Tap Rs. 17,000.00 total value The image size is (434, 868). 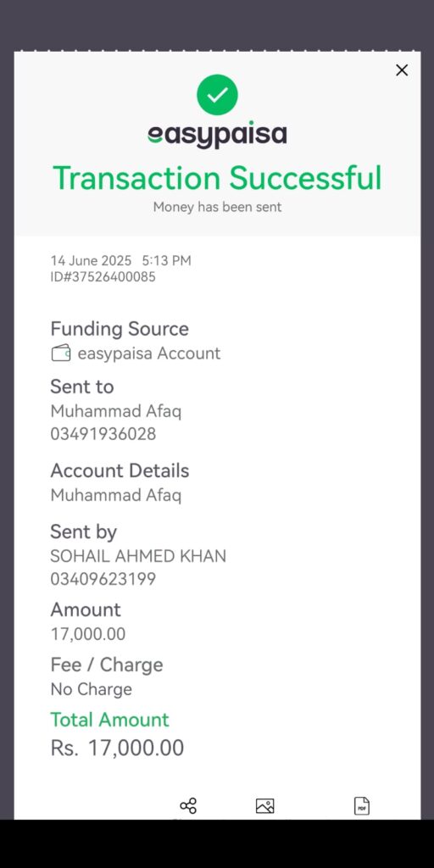point(117,748)
